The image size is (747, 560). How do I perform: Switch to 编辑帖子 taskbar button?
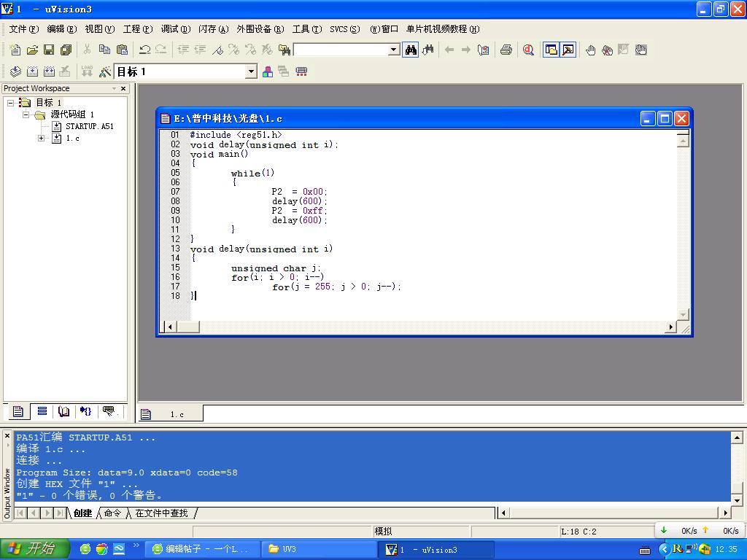203,549
